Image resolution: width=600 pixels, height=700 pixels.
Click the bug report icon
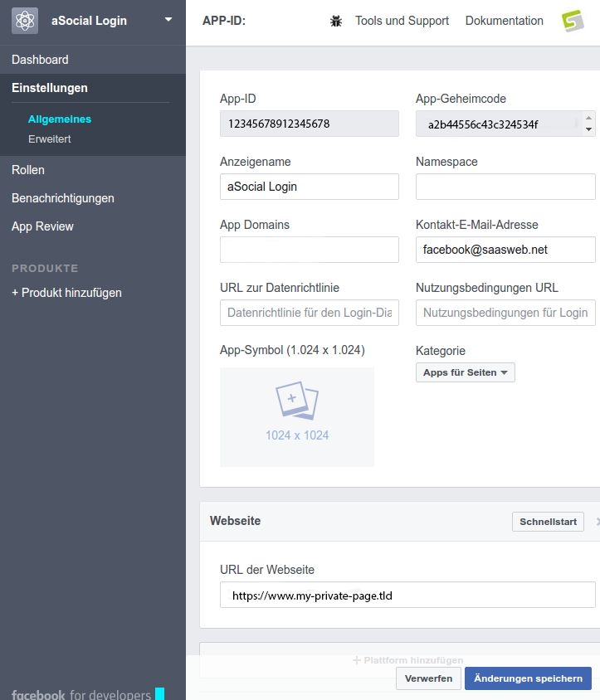click(x=336, y=21)
